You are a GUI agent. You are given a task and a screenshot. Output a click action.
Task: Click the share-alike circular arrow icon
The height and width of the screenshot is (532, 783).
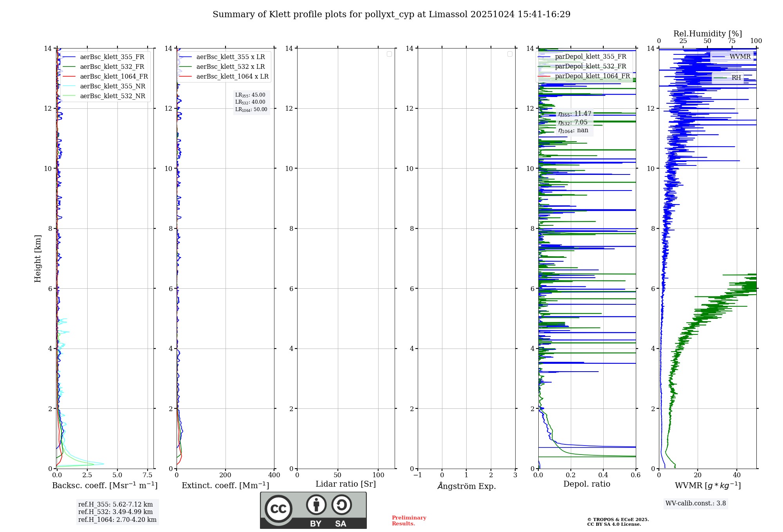pos(341,505)
